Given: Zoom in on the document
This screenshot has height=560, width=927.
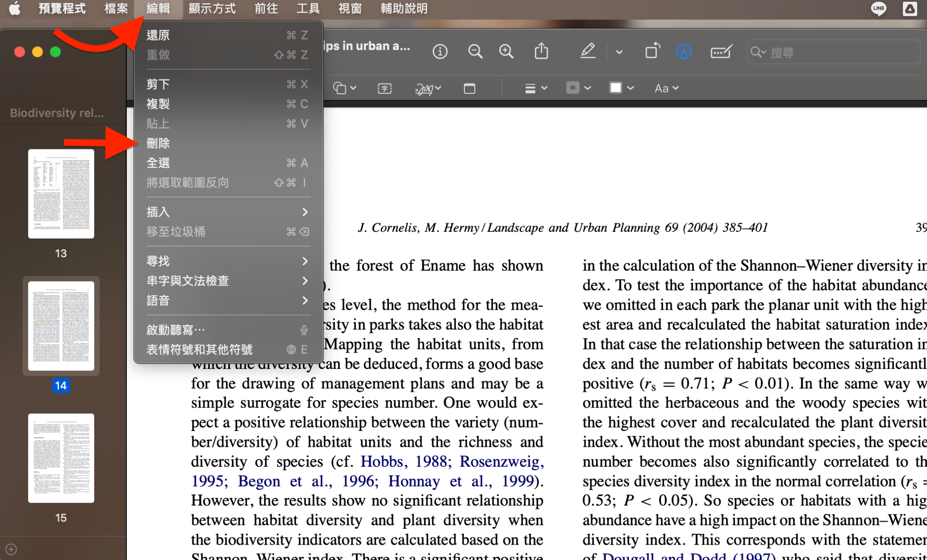Looking at the screenshot, I should point(506,51).
